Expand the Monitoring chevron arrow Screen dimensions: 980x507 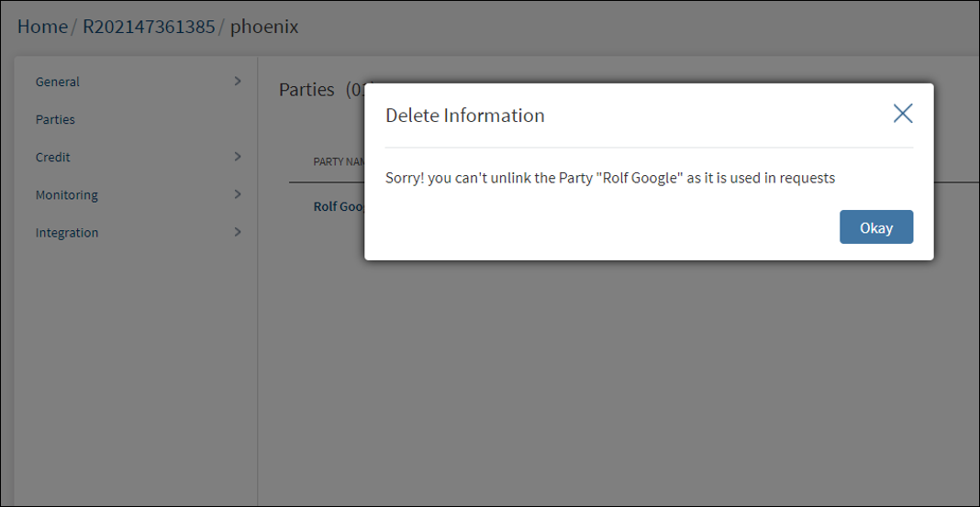coord(238,194)
